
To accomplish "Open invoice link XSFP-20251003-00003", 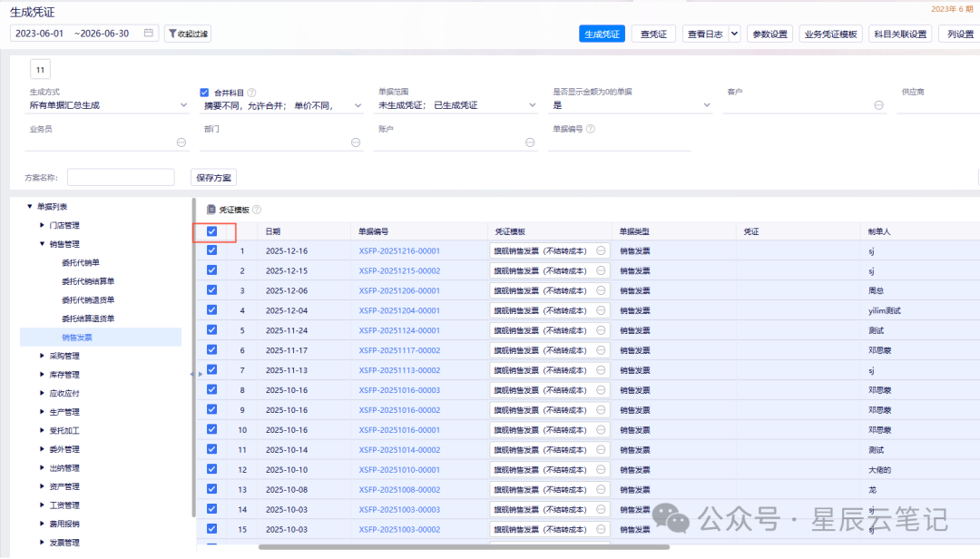I will (x=399, y=510).
